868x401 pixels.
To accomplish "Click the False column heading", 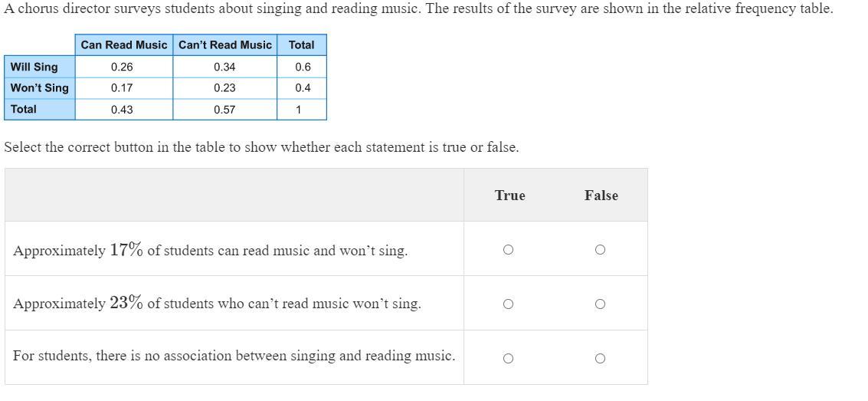I will tap(601, 196).
